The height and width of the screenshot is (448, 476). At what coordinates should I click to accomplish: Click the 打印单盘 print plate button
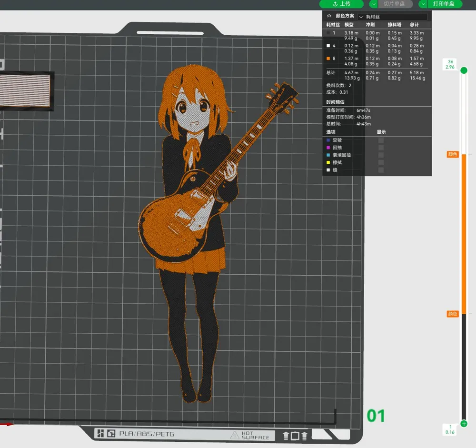click(445, 4)
